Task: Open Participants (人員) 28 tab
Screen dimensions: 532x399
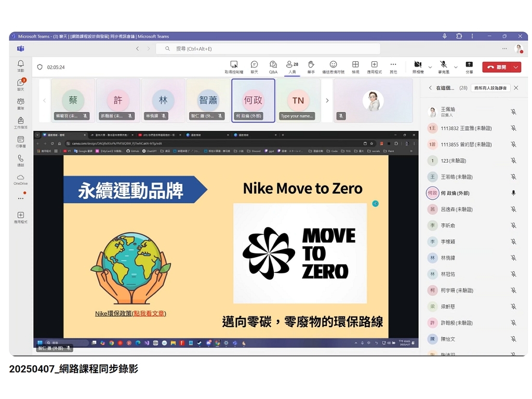Action: [x=292, y=67]
